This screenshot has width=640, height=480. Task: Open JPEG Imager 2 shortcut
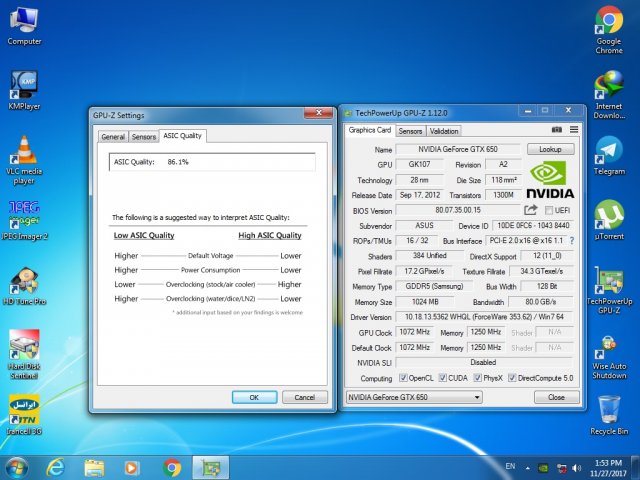click(x=24, y=220)
